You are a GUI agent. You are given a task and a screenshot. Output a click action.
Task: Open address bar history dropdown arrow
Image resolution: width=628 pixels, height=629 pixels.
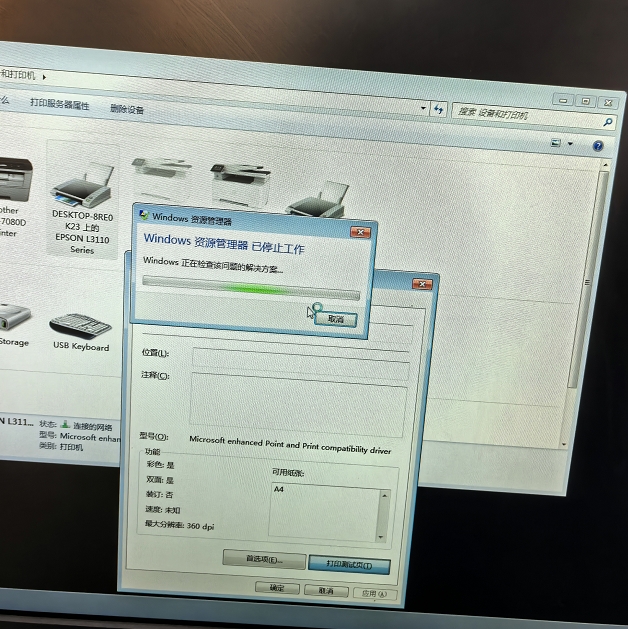pyautogui.click(x=423, y=108)
